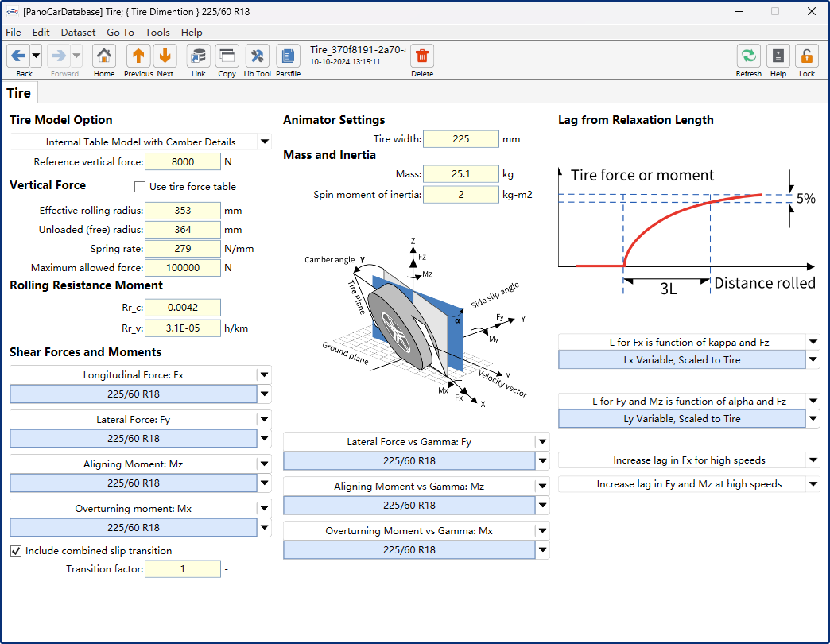Screen dimensions: 830x644
Task: Expand Overturning moment: Mx dropdown arrow
Action: pos(264,508)
